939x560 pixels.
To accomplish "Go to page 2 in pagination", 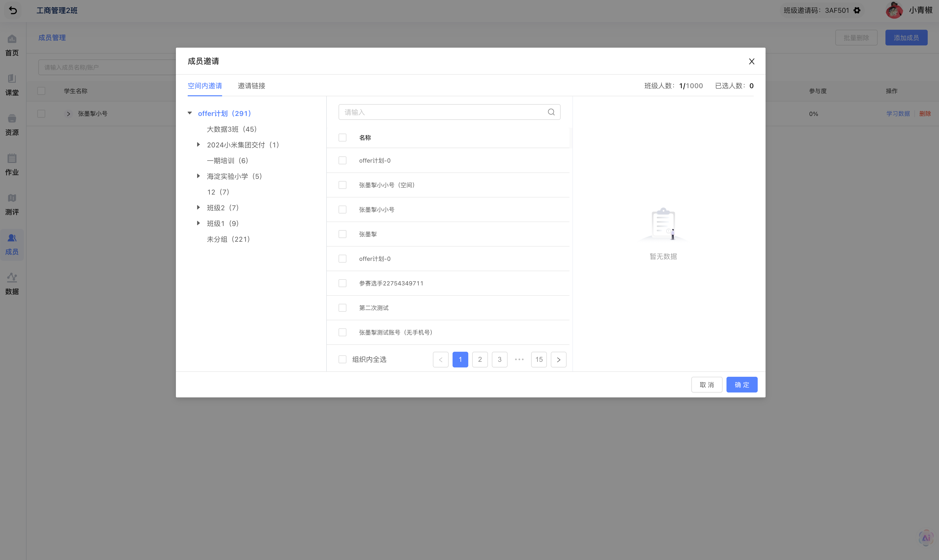I will click(480, 359).
